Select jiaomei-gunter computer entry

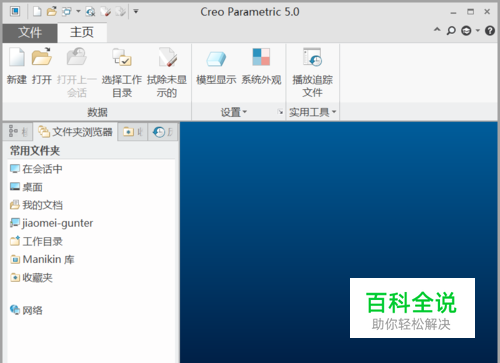(x=51, y=223)
